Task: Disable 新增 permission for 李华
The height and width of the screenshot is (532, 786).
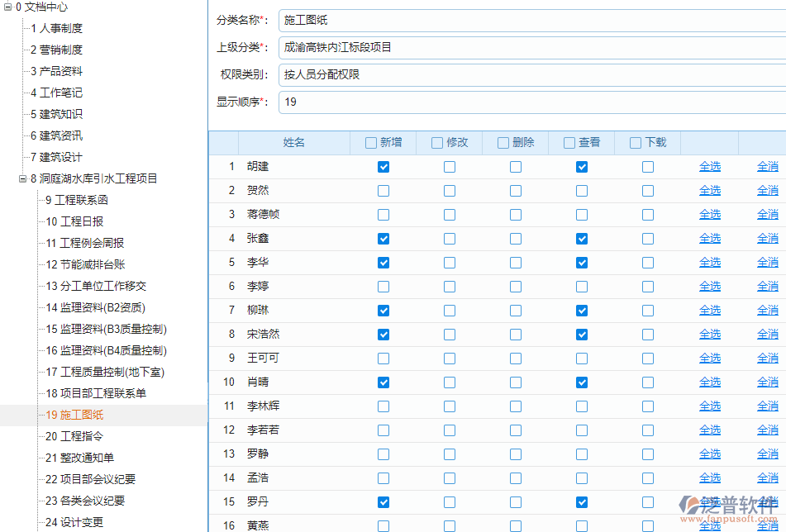Action: click(383, 262)
